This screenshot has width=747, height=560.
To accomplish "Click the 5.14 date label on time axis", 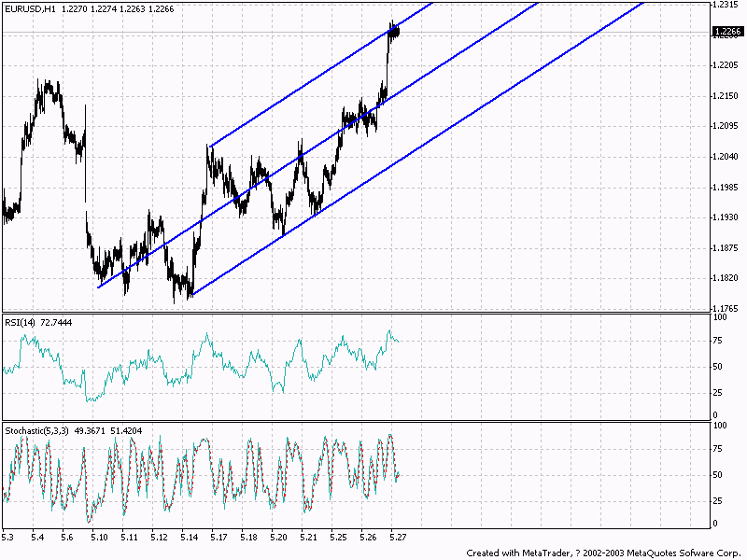I will click(190, 538).
